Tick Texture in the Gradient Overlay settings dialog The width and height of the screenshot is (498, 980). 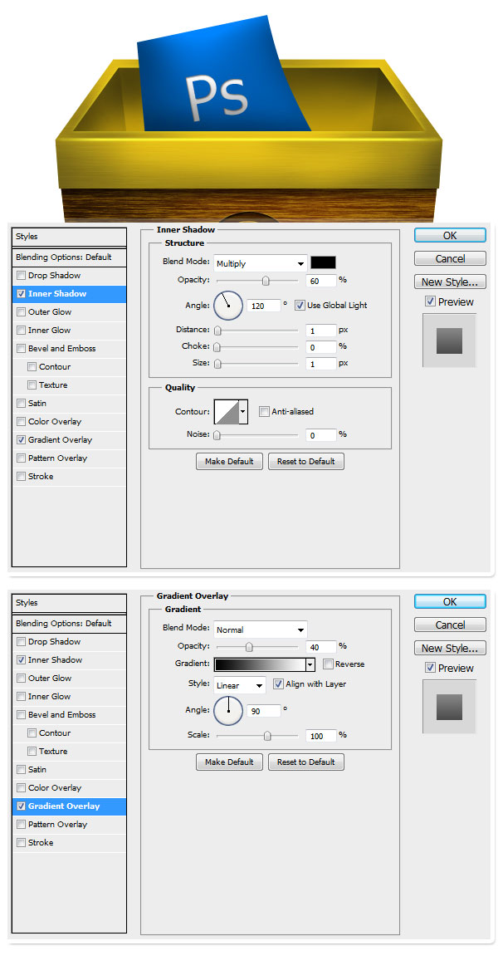(32, 752)
